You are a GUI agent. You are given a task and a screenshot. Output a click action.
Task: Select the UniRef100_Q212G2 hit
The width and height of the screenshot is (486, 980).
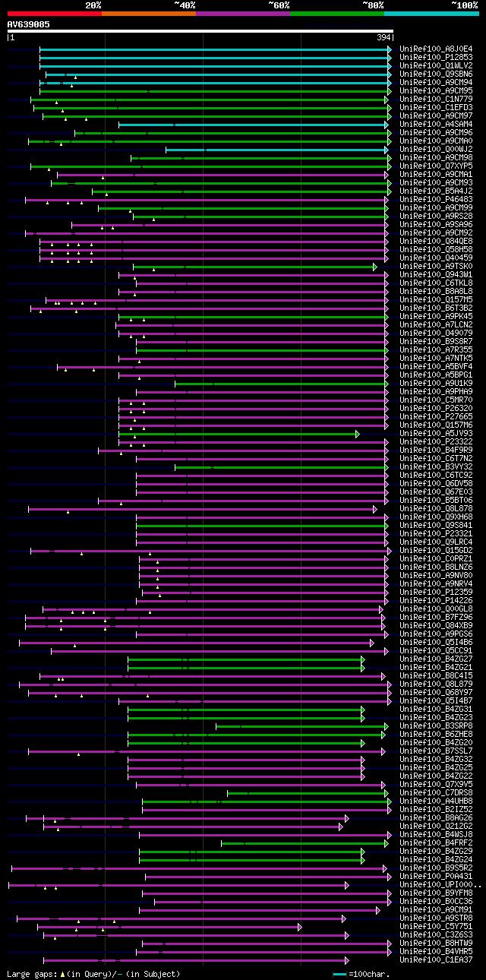435,826
